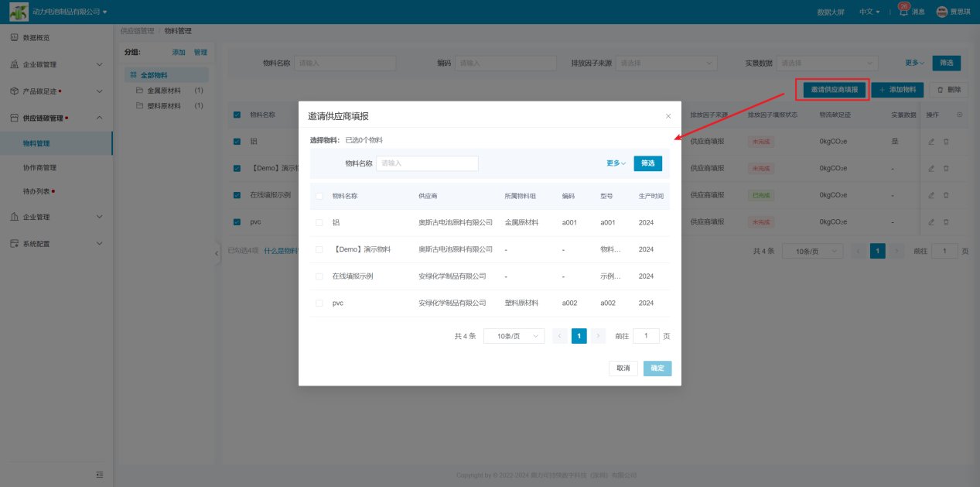Viewport: 980px width, 487px height.
Task: Select 数据概览 in the sidebar menu
Action: tap(36, 38)
